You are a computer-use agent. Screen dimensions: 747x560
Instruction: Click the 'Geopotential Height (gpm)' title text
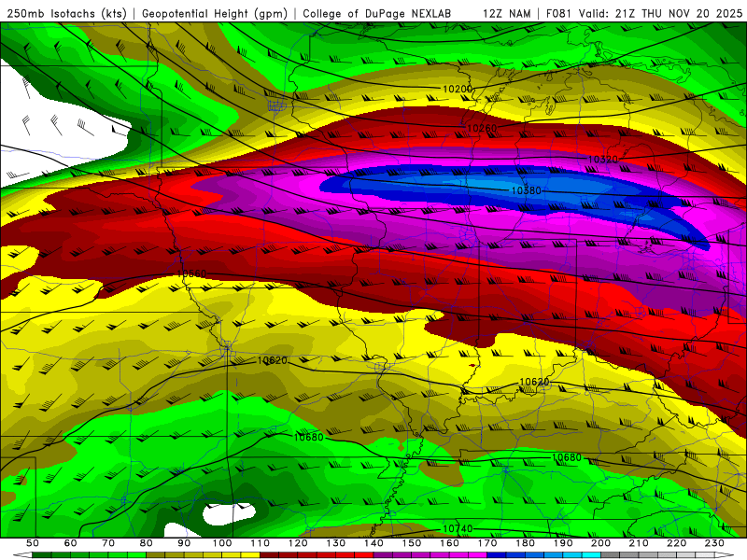pyautogui.click(x=215, y=14)
